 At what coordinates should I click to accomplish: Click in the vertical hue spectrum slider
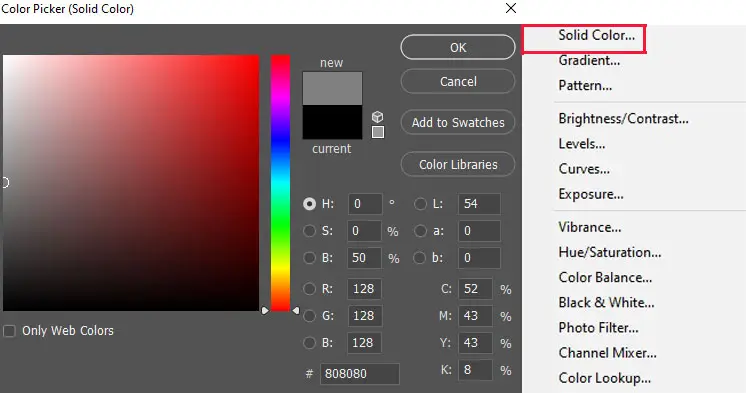(280, 183)
